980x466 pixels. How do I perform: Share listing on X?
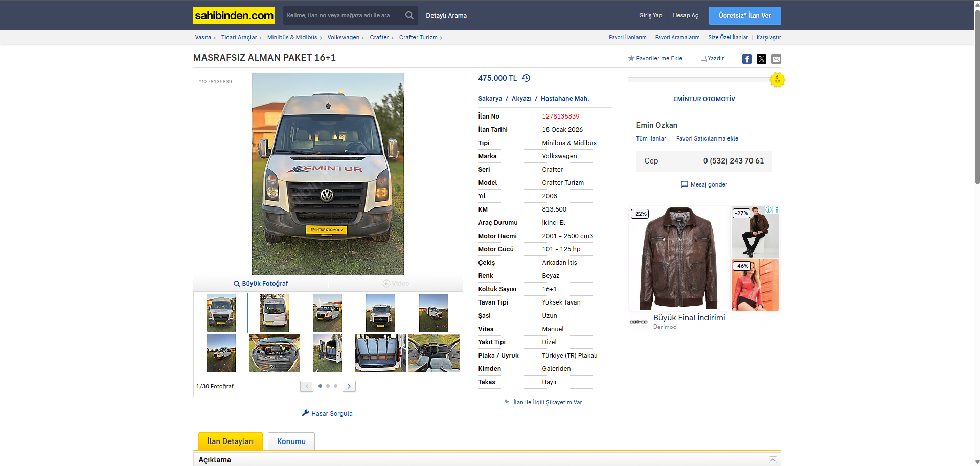pos(762,59)
